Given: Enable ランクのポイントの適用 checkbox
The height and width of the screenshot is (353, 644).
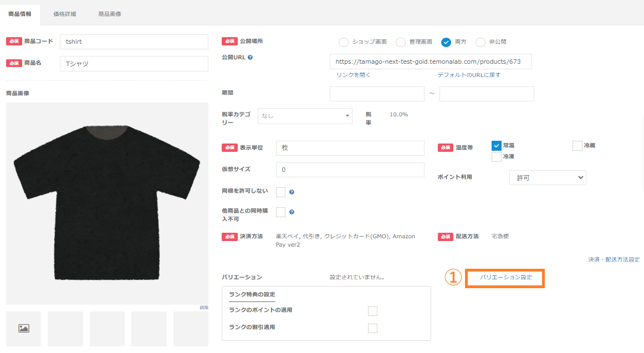Looking at the screenshot, I should [372, 311].
